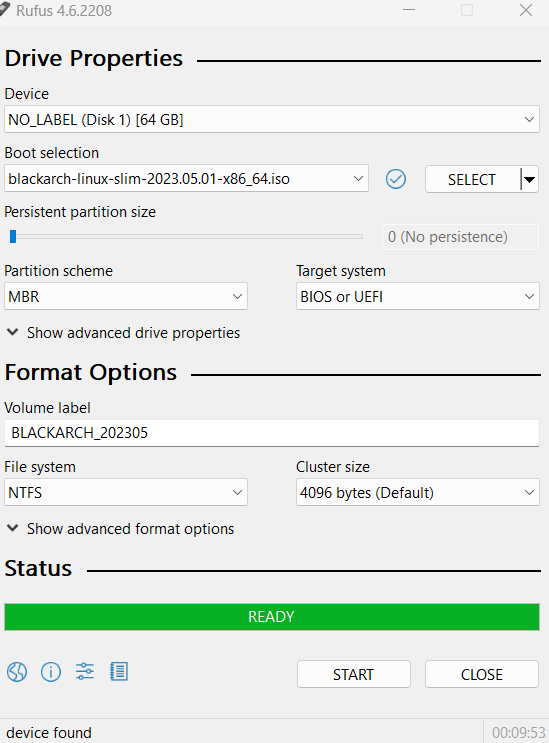
Task: Open the Device dropdown
Action: coord(272,119)
